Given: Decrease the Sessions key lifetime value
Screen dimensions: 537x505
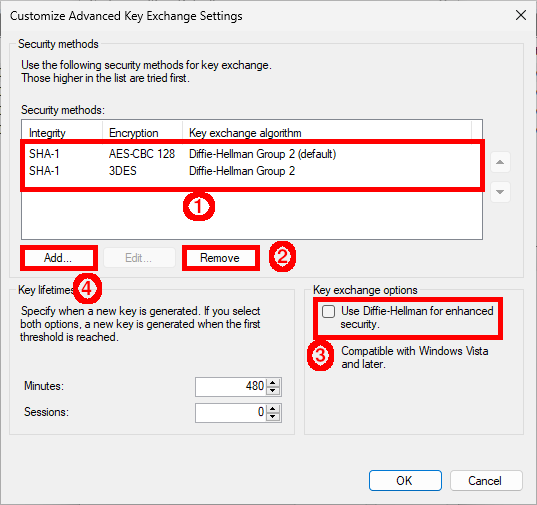Looking at the screenshot, I should pos(273,417).
